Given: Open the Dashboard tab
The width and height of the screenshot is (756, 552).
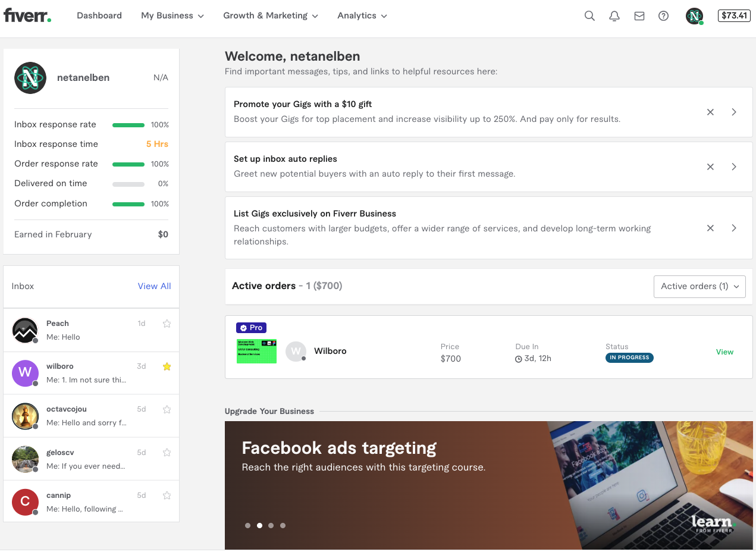Looking at the screenshot, I should (x=99, y=15).
